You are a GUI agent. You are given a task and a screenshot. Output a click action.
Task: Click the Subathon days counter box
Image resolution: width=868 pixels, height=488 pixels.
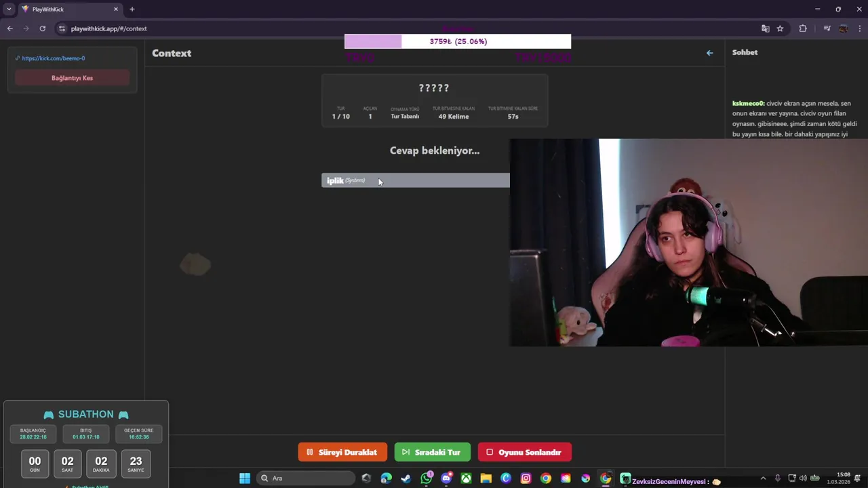[x=35, y=464]
